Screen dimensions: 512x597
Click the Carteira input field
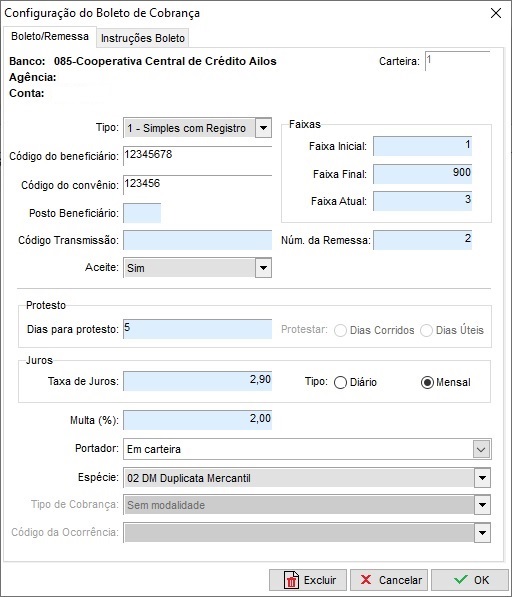click(458, 61)
